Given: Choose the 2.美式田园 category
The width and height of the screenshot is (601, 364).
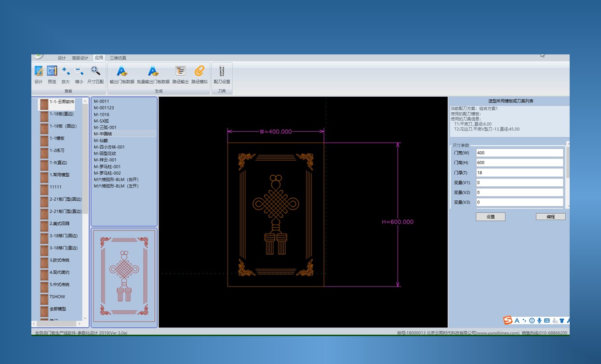Looking at the screenshot, I should click(x=59, y=224).
